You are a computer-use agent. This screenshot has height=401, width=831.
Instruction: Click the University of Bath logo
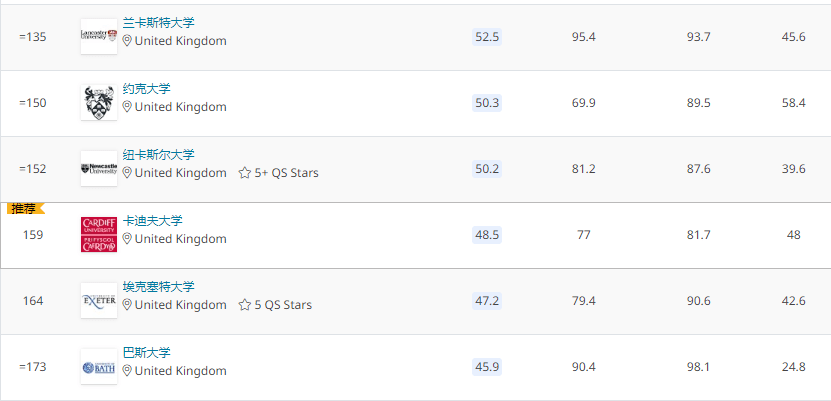pos(98,366)
